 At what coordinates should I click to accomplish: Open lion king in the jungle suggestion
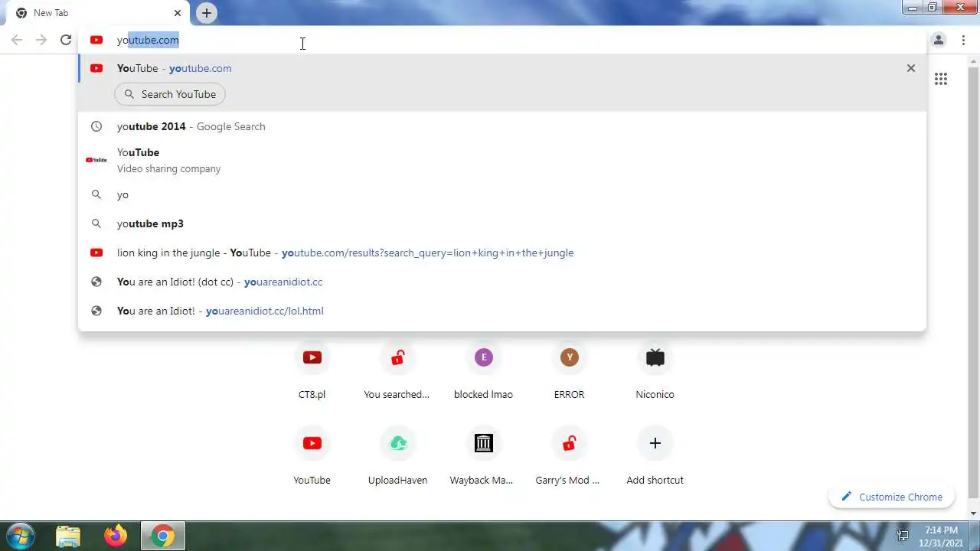coord(502,253)
